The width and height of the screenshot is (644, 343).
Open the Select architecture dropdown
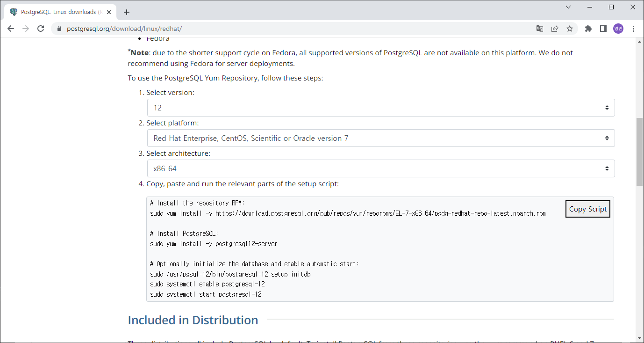point(381,168)
